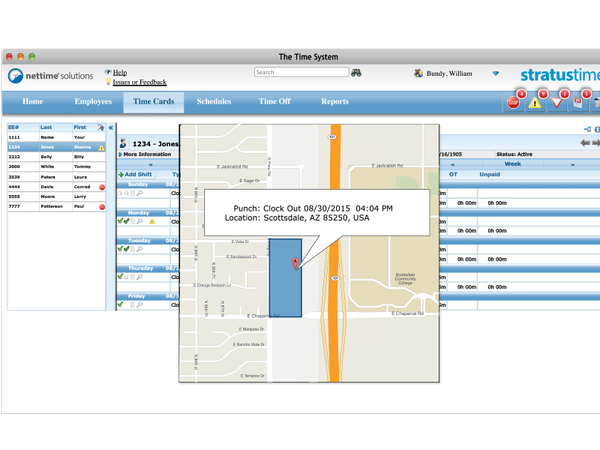Sort employees by EE# column header
Viewport: 600px width, 450px height.
14,127
